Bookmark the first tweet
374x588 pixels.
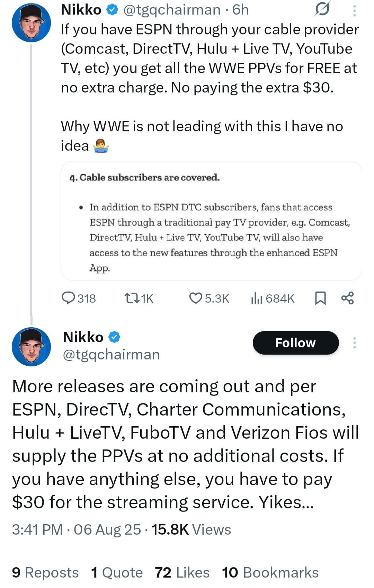coord(320,298)
